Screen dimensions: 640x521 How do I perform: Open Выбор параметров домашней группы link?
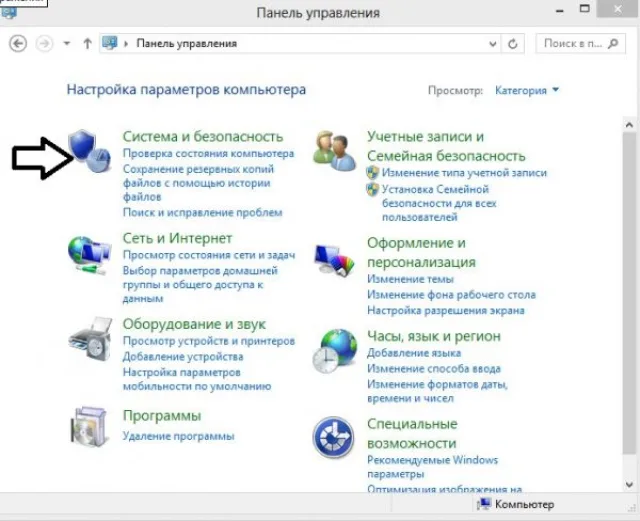pyautogui.click(x=200, y=285)
